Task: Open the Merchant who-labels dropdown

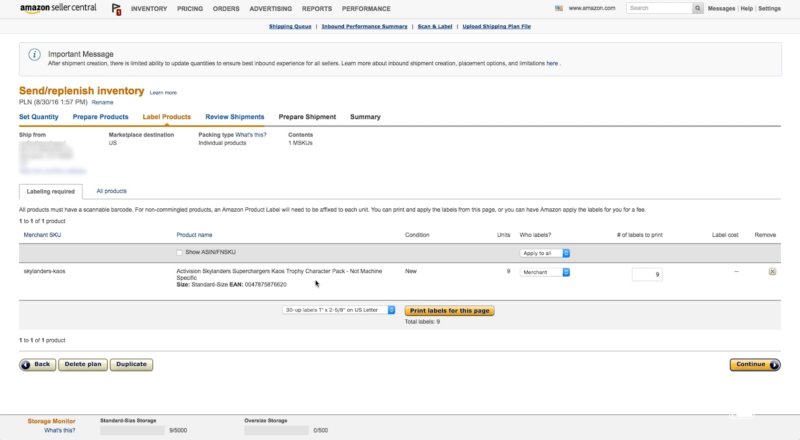Action: click(x=544, y=272)
